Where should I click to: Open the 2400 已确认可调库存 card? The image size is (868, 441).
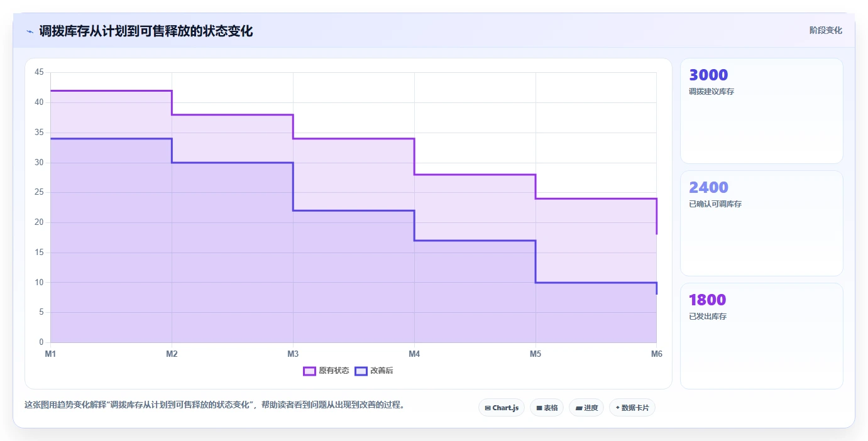click(x=762, y=223)
